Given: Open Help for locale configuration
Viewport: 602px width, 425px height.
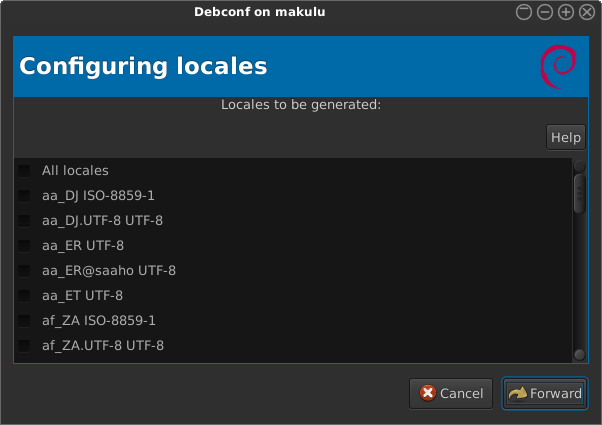Looking at the screenshot, I should [x=565, y=137].
